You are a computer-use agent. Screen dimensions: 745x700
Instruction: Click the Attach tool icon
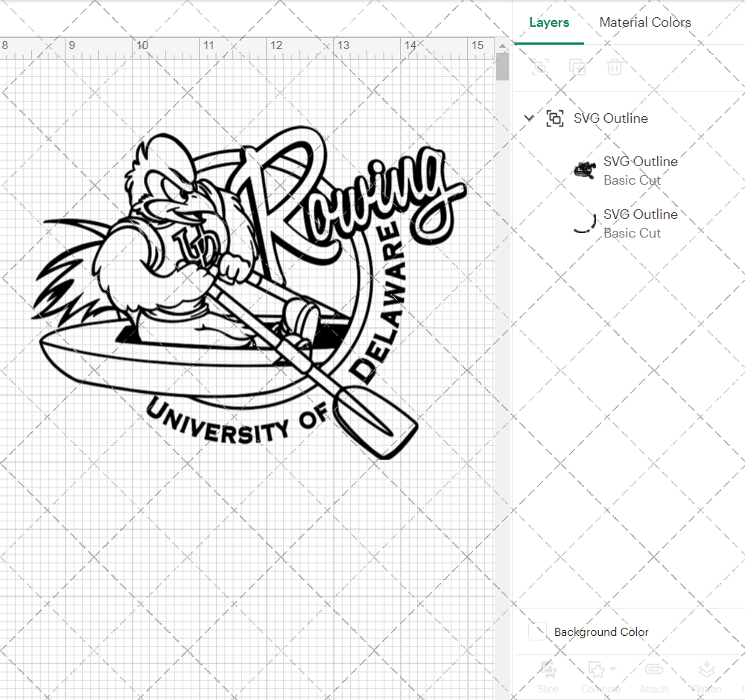coord(654,669)
